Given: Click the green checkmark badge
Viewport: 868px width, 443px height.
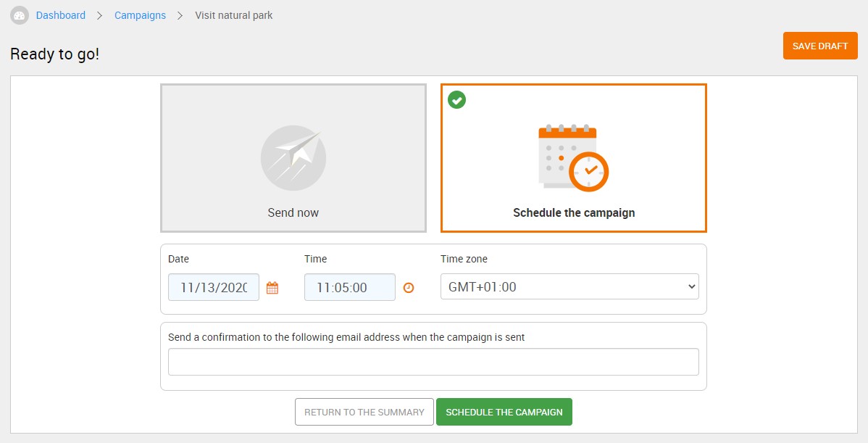Looking at the screenshot, I should click(456, 99).
